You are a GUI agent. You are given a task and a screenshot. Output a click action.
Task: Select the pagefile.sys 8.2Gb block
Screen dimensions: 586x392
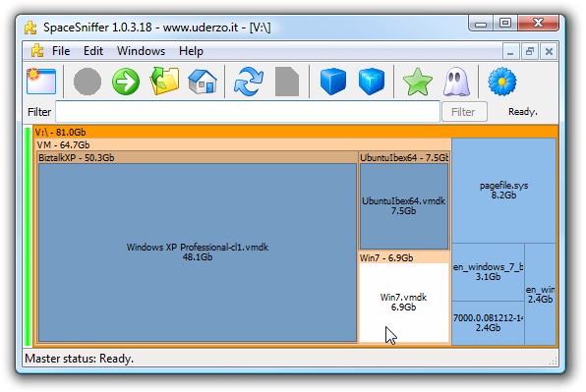click(503, 191)
